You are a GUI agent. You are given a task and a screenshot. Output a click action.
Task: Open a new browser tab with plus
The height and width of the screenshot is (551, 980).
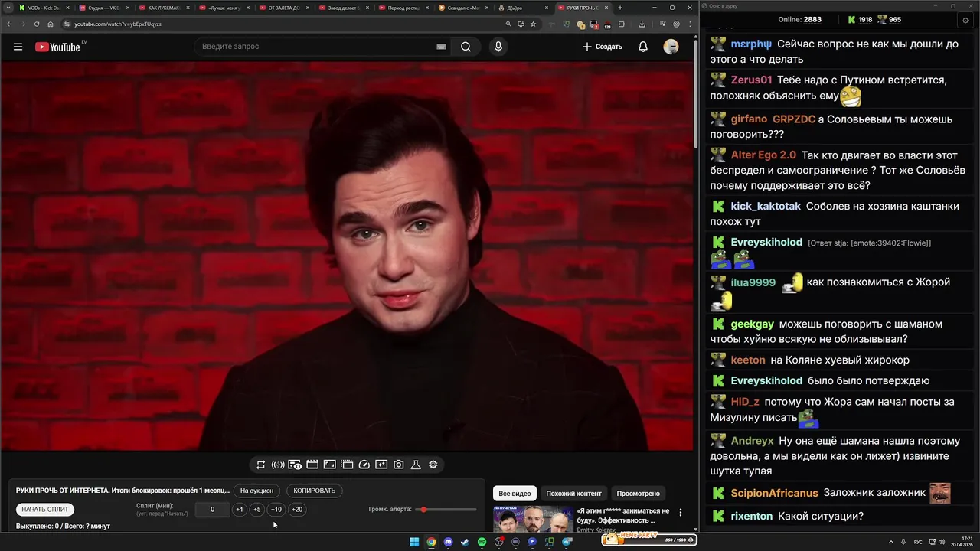pyautogui.click(x=620, y=8)
